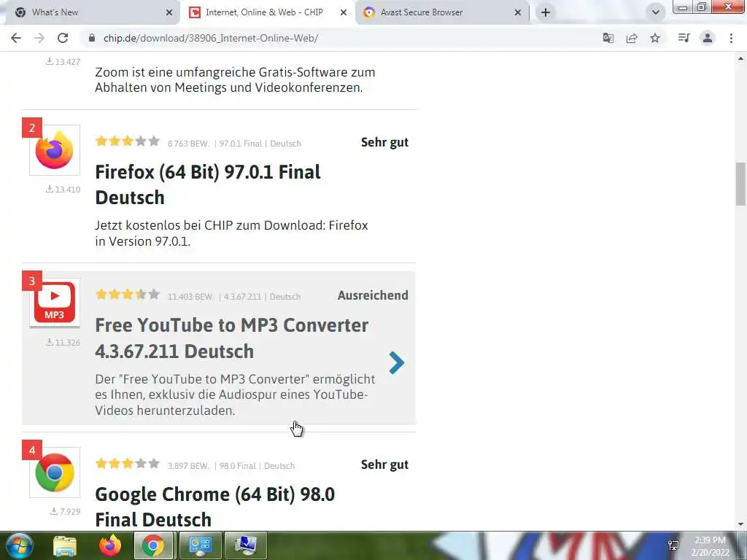Click the rank 3 badge
The image size is (747, 560).
tap(32, 281)
